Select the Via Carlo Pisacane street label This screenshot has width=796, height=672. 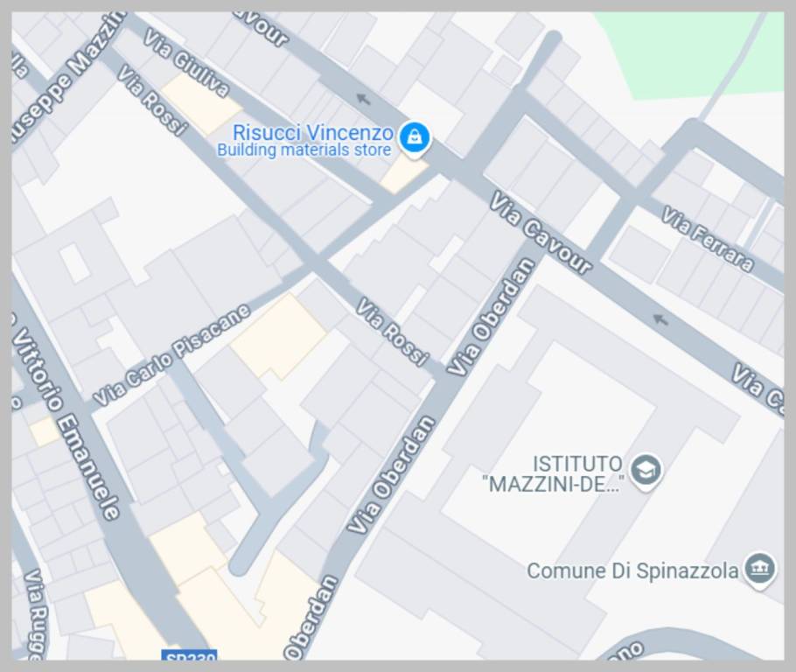tap(171, 355)
